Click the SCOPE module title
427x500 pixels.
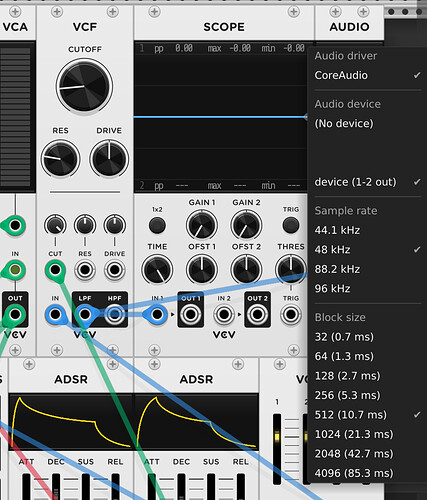pyautogui.click(x=224, y=27)
